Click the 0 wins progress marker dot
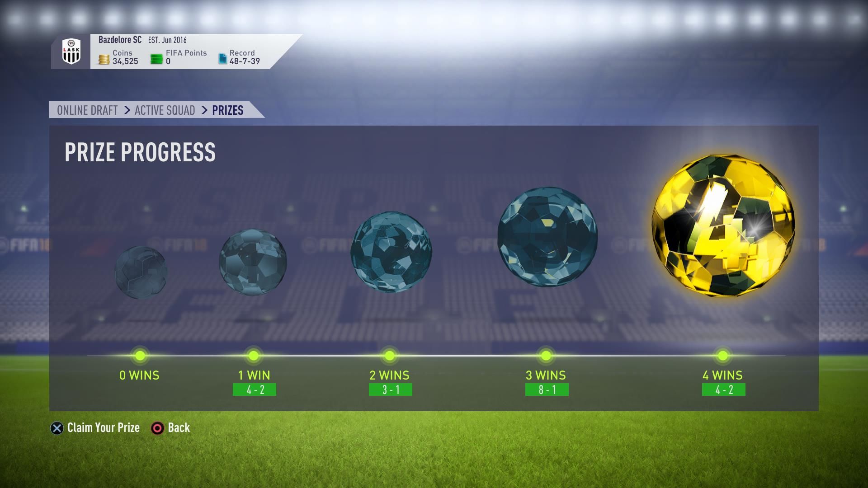The width and height of the screenshot is (868, 488). click(x=140, y=356)
